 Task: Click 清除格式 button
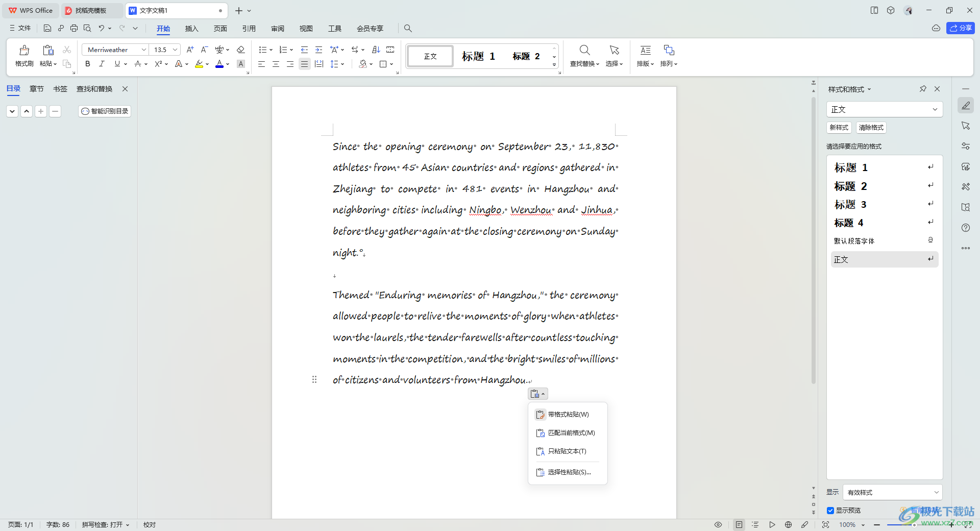pos(871,128)
